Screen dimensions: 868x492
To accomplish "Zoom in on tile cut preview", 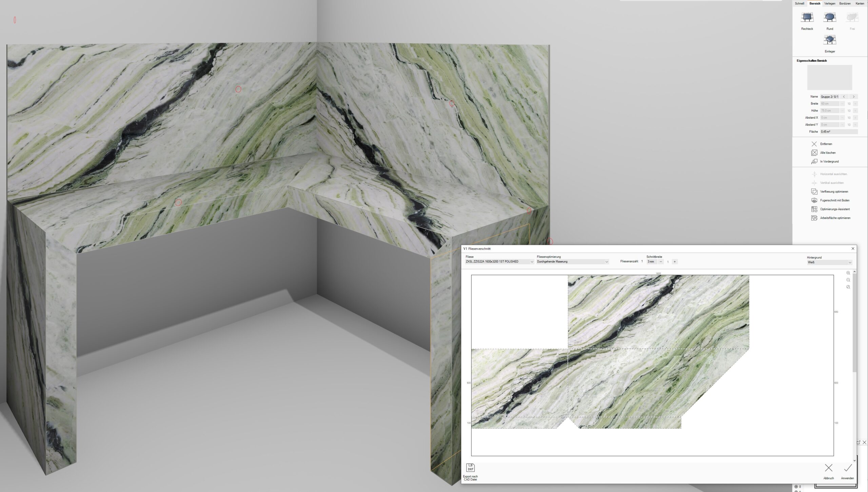I will [848, 273].
